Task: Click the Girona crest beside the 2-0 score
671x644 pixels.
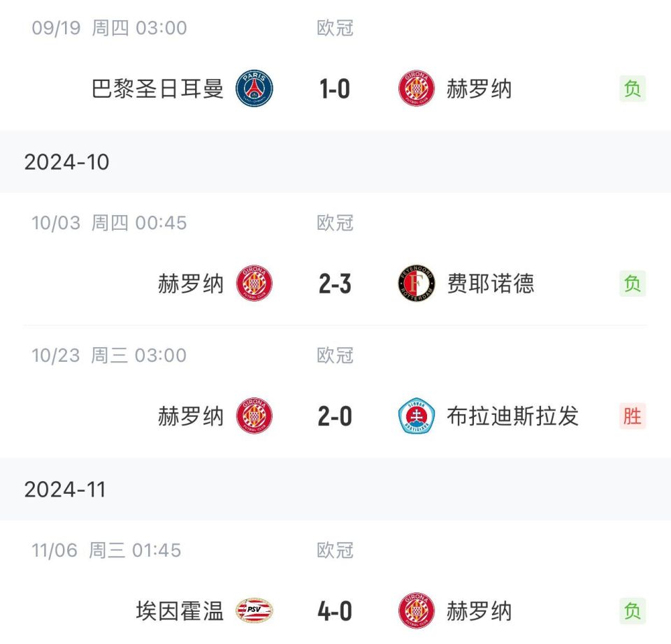Action: point(256,416)
